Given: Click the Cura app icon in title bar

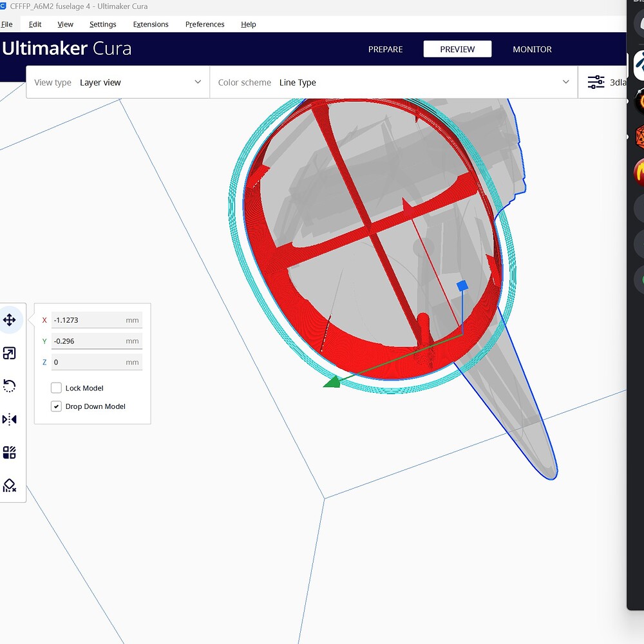Looking at the screenshot, I should pyautogui.click(x=3, y=6).
